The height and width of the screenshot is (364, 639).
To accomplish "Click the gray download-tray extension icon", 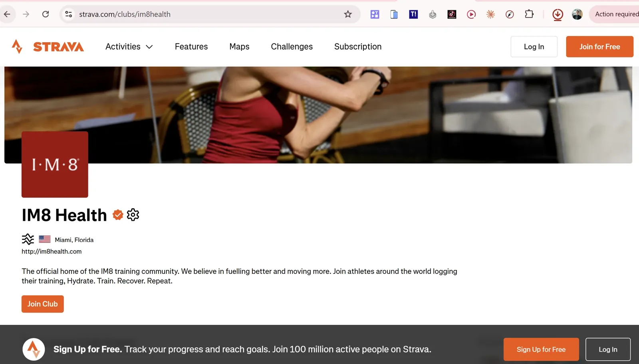I will click(x=433, y=14).
